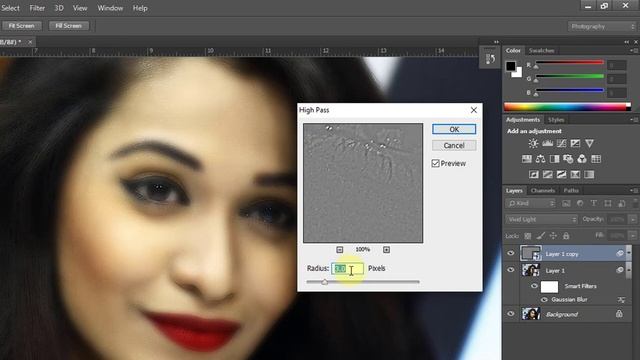Open the Help menu
The image size is (640, 360).
click(x=140, y=8)
